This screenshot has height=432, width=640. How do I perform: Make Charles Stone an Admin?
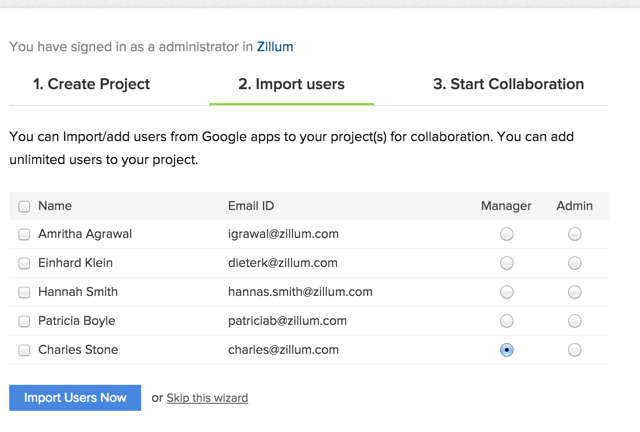(x=574, y=350)
